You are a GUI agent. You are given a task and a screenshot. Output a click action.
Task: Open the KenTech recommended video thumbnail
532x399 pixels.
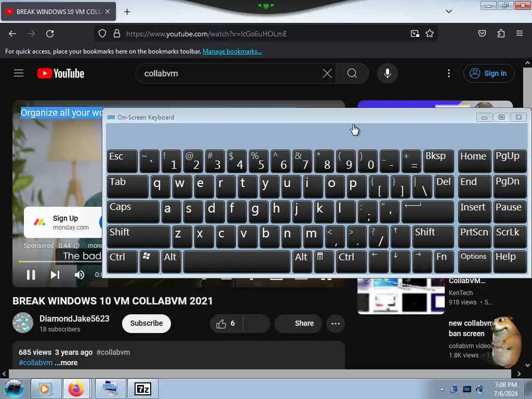point(401,296)
